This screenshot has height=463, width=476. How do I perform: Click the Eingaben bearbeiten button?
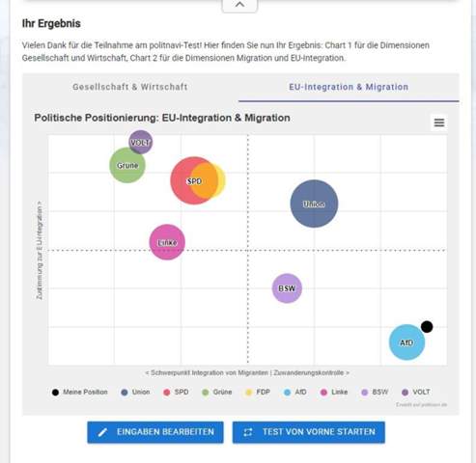[x=155, y=432]
